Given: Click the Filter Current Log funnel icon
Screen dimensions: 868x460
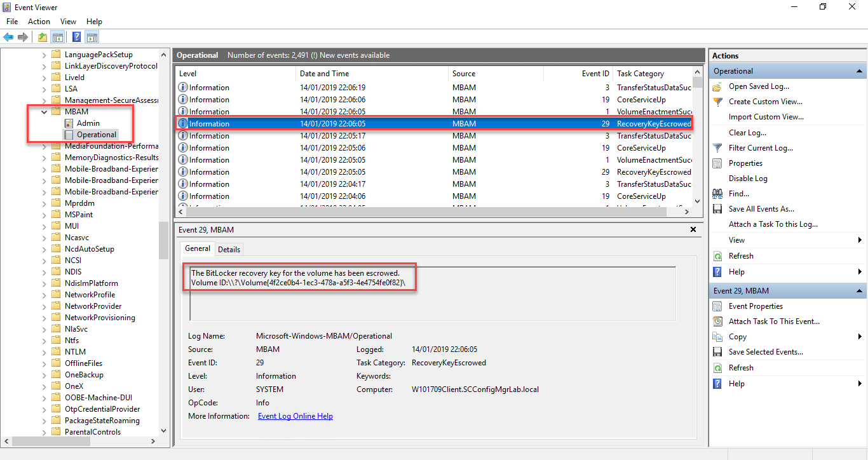Looking at the screenshot, I should coord(717,148).
